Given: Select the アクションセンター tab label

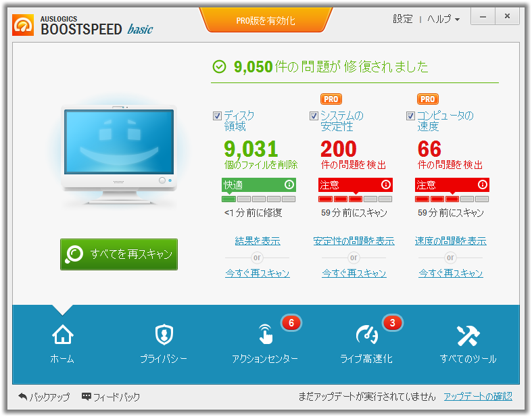Looking at the screenshot, I should [x=265, y=359].
